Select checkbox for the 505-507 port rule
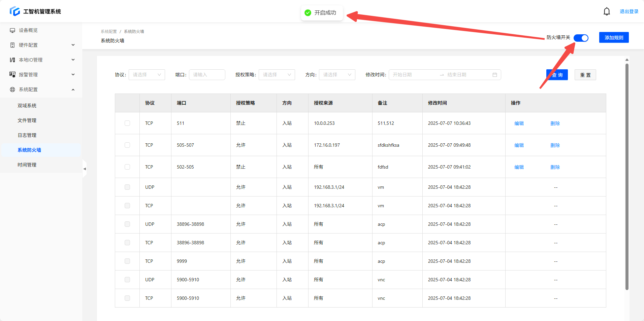Screen dimensions: 644x321 click(127, 145)
